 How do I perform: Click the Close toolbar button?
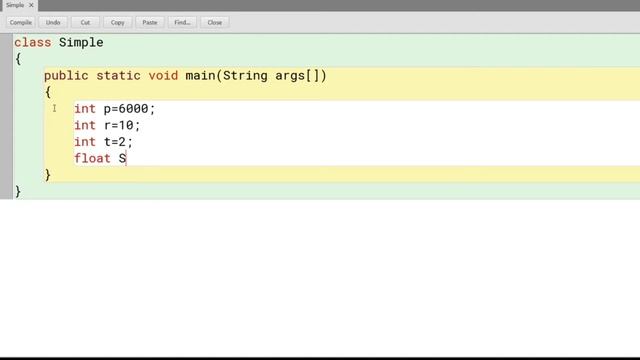pos(215,22)
